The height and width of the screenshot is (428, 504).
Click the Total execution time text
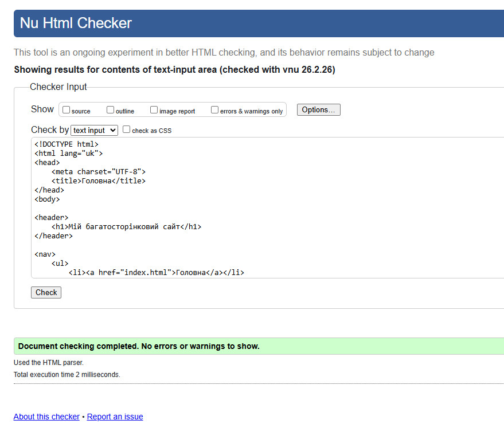click(x=67, y=375)
